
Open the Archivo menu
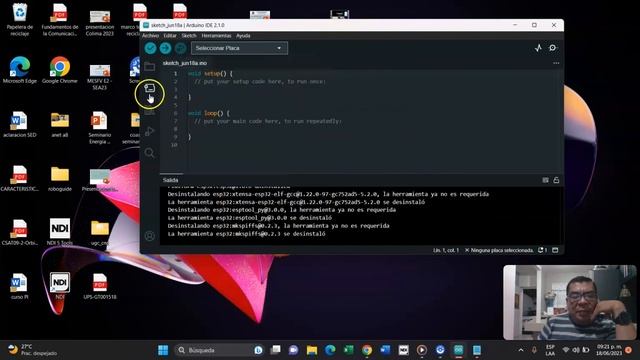coord(150,36)
